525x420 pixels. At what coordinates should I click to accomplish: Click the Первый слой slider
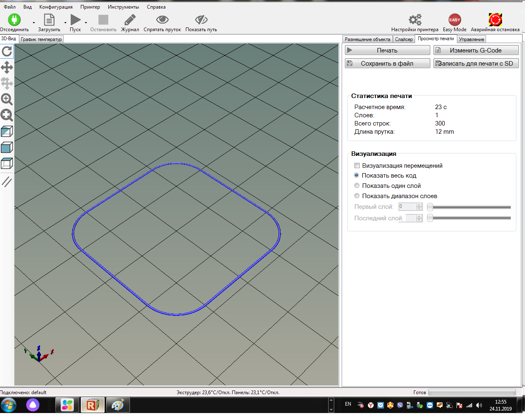pos(470,207)
